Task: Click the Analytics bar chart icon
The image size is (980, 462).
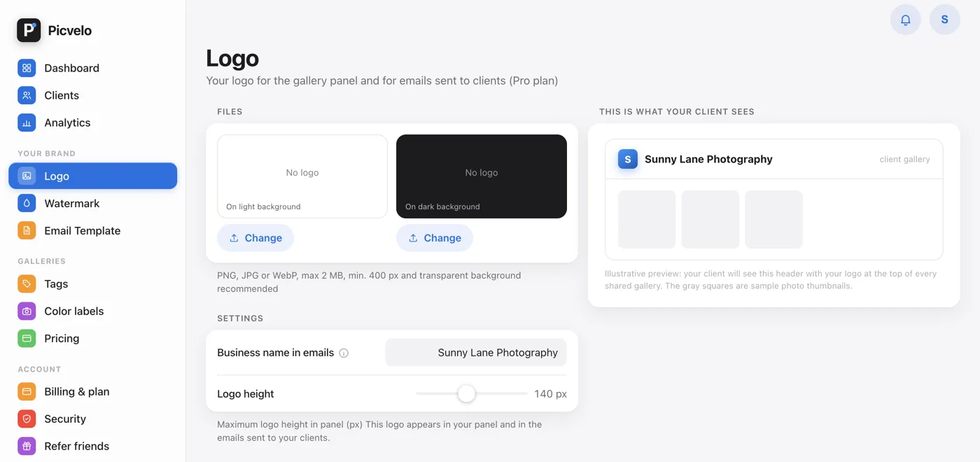Action: pos(27,122)
